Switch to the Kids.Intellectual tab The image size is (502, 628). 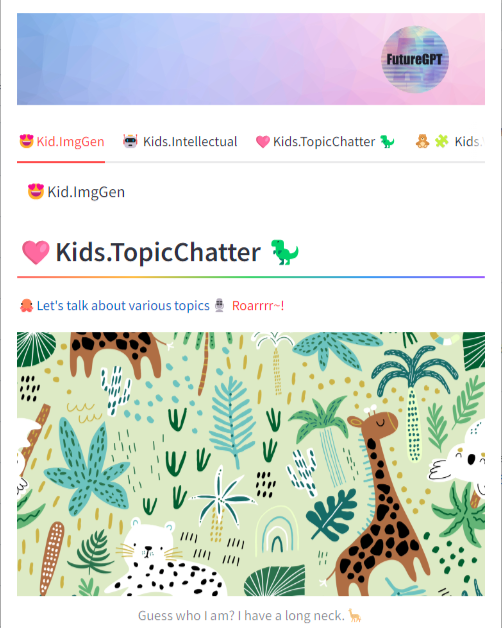(x=180, y=141)
